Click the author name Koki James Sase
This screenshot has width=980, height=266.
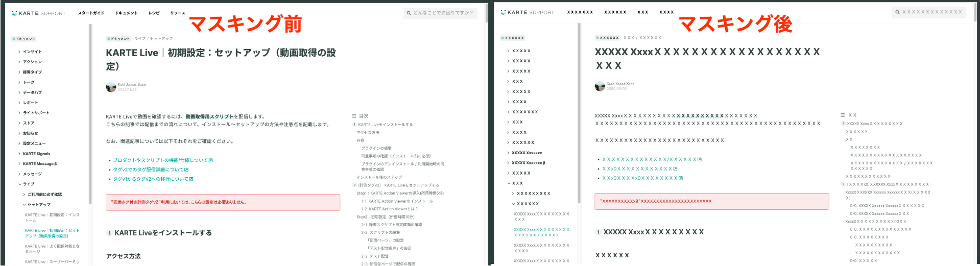click(x=132, y=85)
